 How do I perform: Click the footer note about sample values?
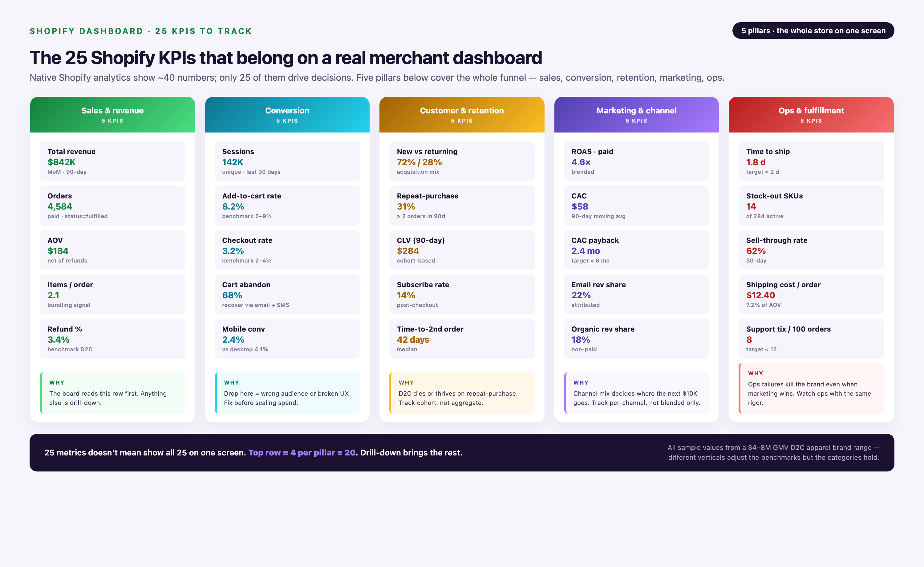point(773,453)
